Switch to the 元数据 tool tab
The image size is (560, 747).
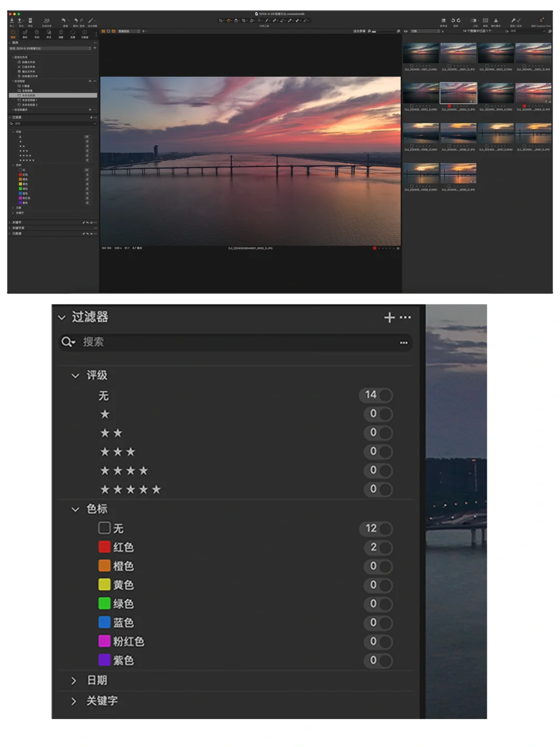tap(85, 34)
